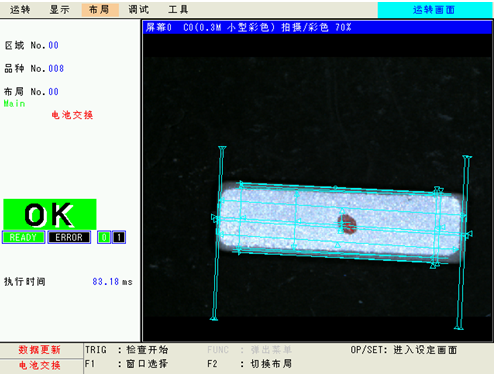This screenshot has width=494, height=377.
Task: Click the cyan 运转画面 mode label
Action: (434, 10)
